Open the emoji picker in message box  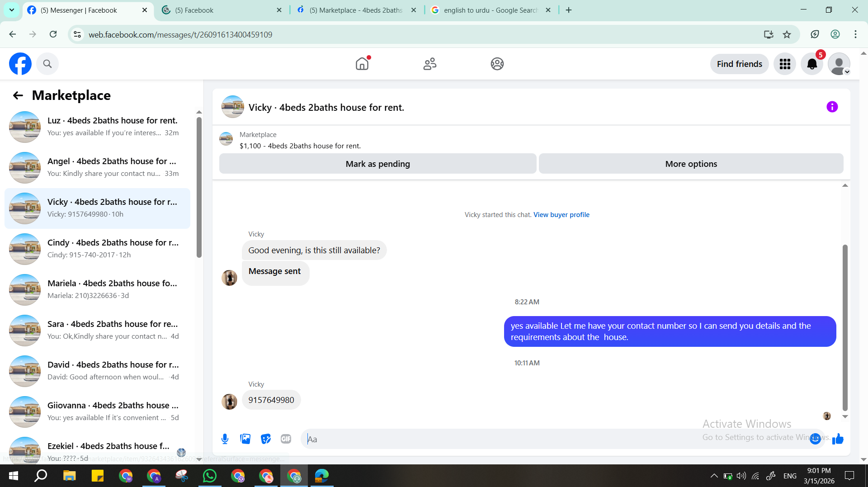tap(815, 439)
